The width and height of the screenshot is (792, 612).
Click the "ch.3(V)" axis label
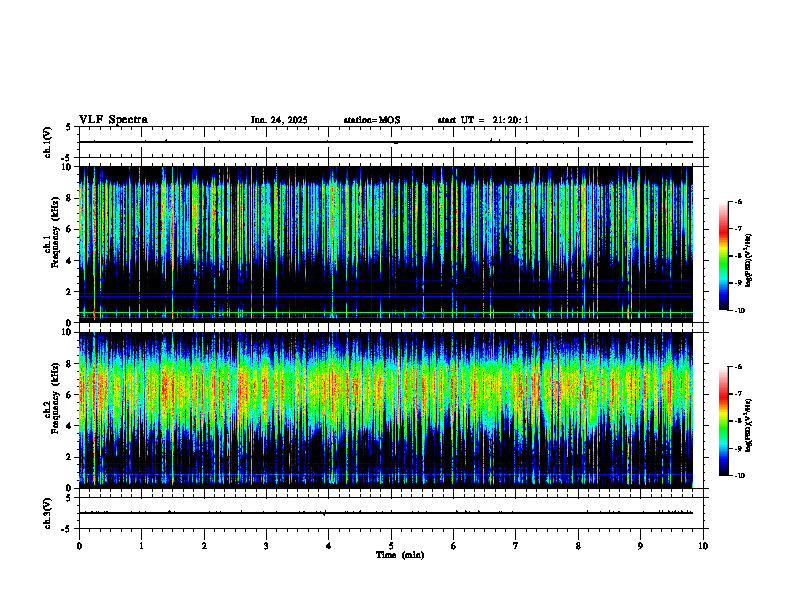tap(48, 513)
